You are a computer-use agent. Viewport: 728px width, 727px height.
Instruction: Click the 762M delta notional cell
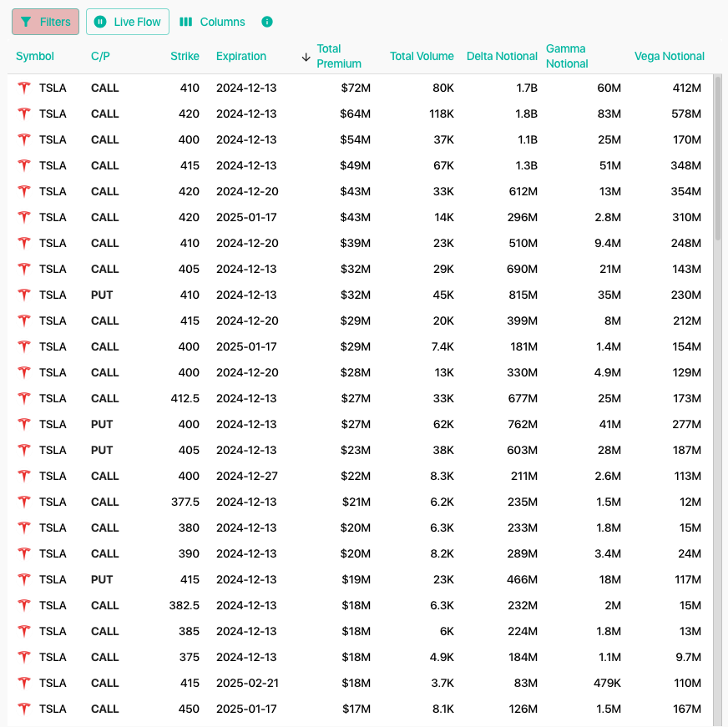(523, 424)
